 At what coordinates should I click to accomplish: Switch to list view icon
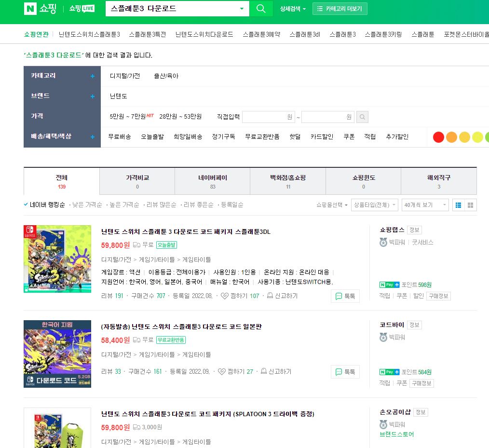click(459, 205)
